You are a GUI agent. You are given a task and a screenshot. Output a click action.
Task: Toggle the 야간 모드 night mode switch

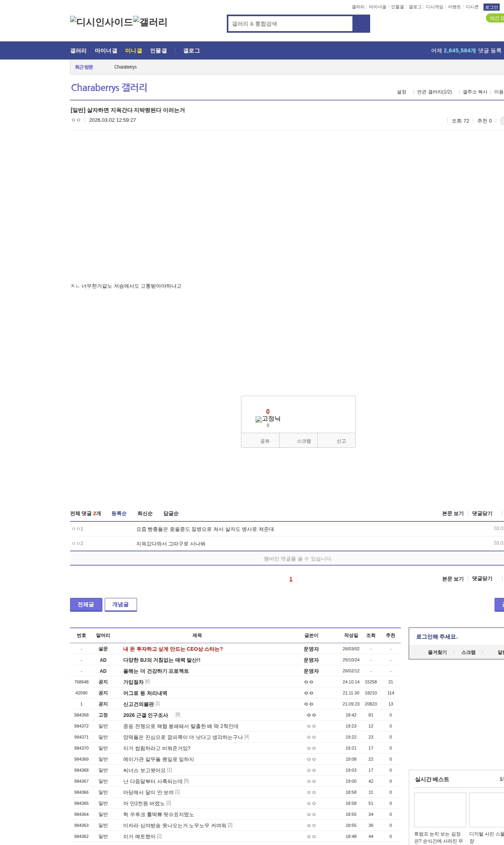(x=495, y=18)
